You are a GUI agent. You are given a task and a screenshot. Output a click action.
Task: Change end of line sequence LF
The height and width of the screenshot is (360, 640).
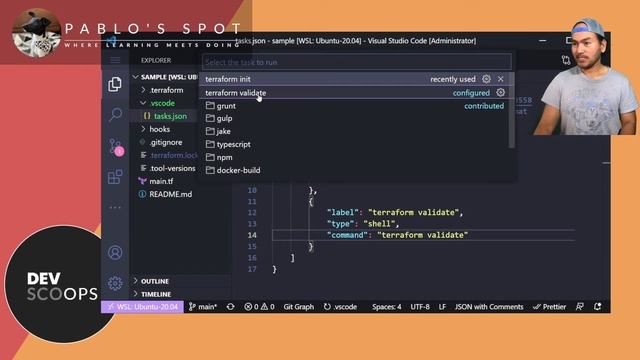442,307
